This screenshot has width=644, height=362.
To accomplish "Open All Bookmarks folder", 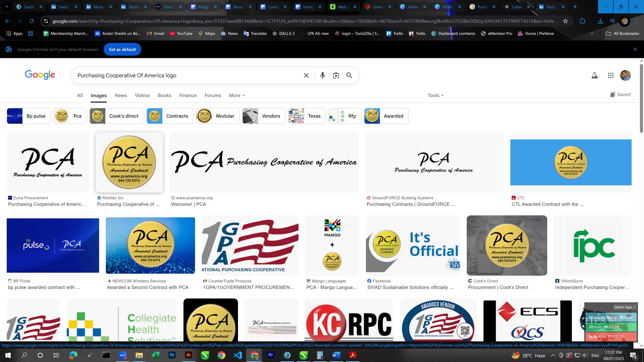I will pos(622,34).
